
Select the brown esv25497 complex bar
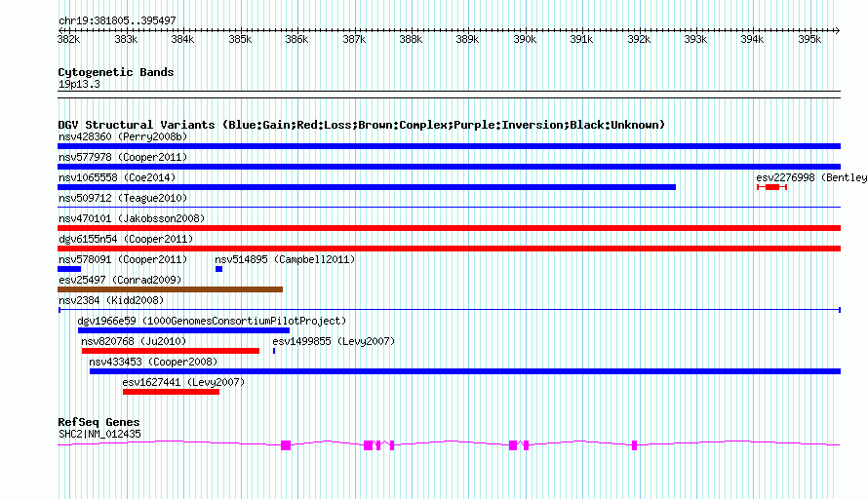click(x=170, y=289)
